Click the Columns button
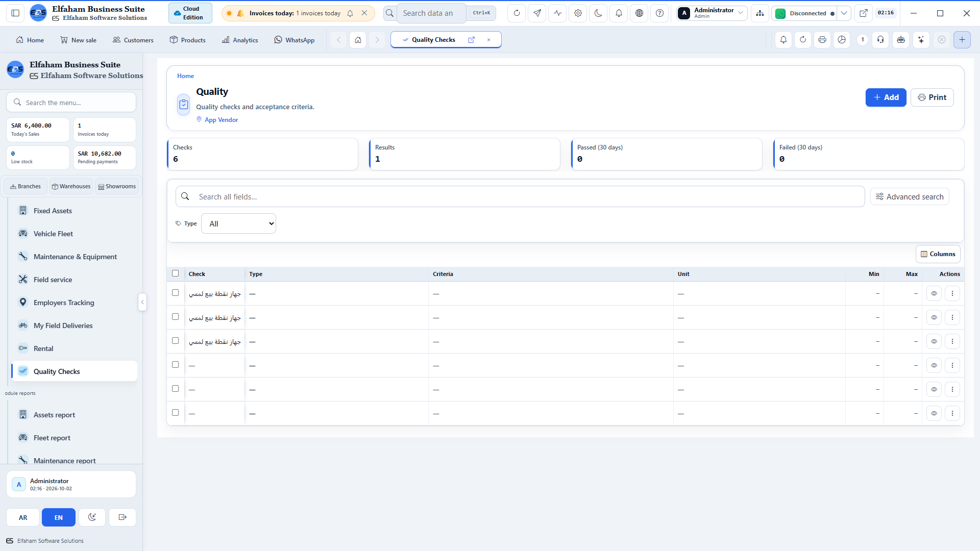The height and width of the screenshot is (551, 980). click(938, 254)
